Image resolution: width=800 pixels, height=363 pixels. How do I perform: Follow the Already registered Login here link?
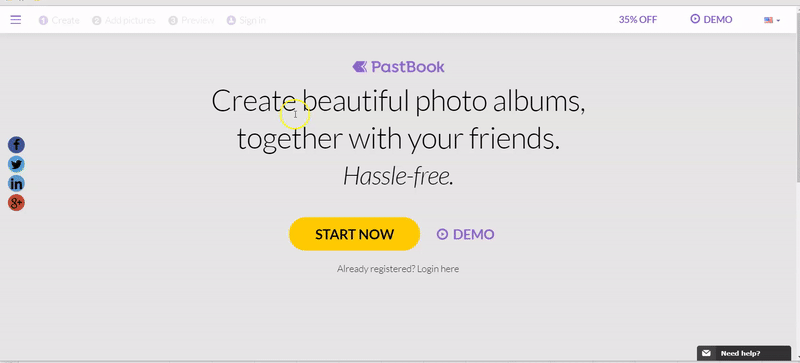398,269
